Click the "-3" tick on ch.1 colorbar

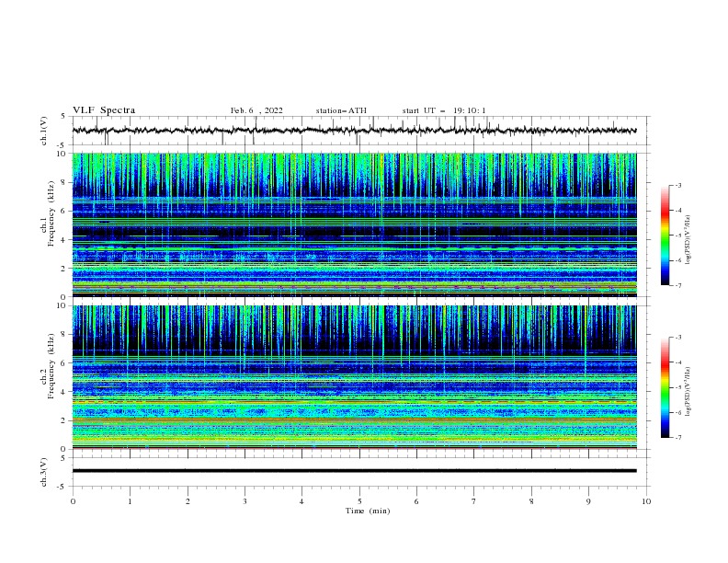(x=678, y=185)
